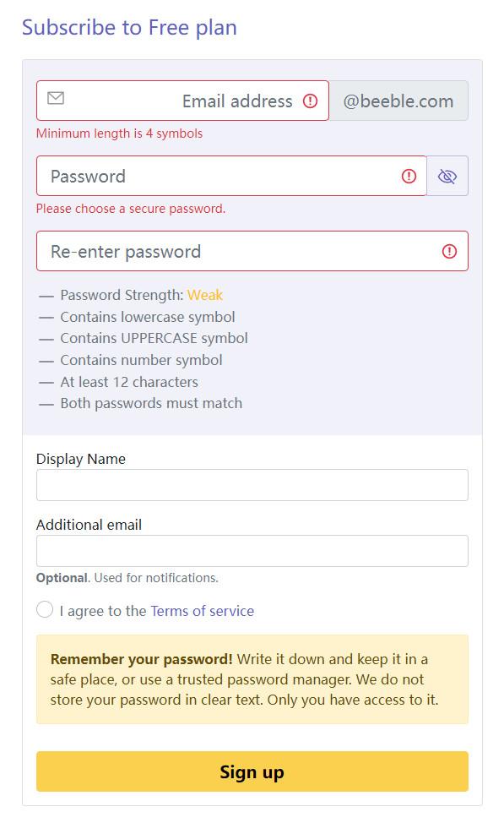This screenshot has width=504, height=823.
Task: Click the 'Minimum length is 4 symbols' message
Action: (x=119, y=134)
